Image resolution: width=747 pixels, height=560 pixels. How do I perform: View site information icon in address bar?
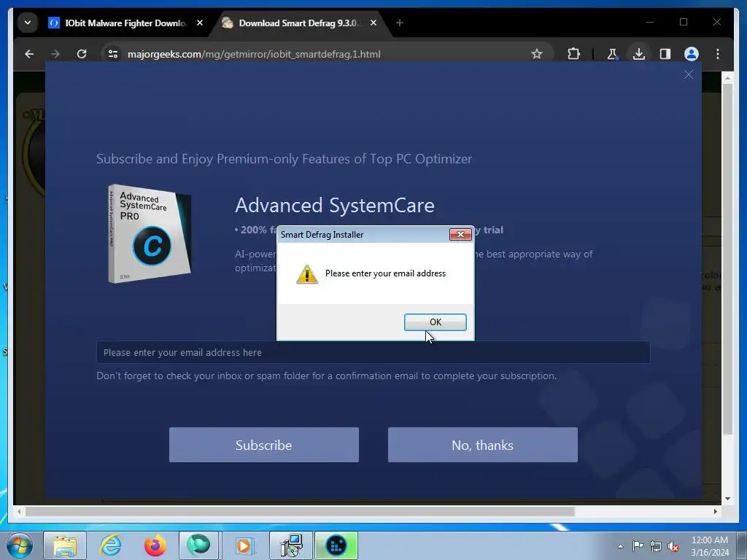tap(113, 54)
